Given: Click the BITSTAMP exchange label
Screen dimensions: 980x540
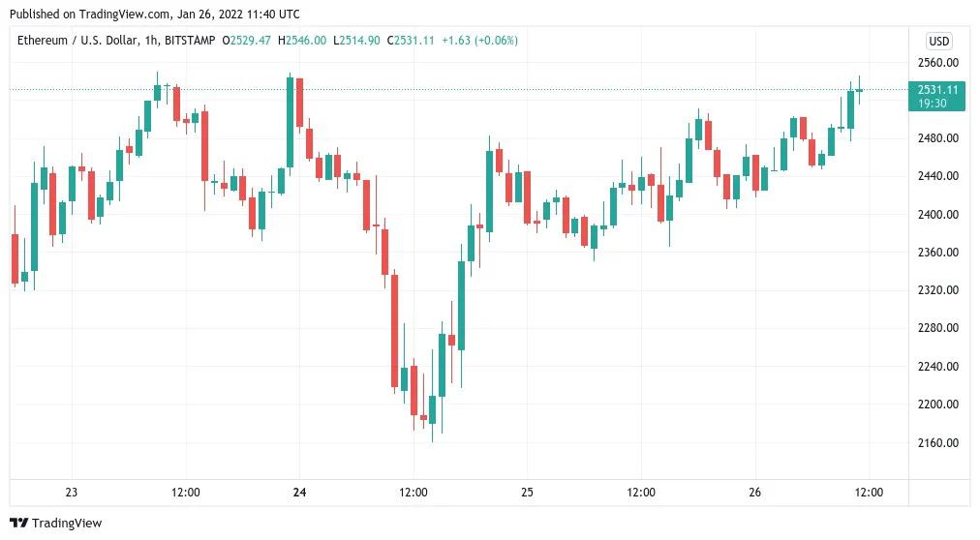Looking at the screenshot, I should pyautogui.click(x=192, y=41).
